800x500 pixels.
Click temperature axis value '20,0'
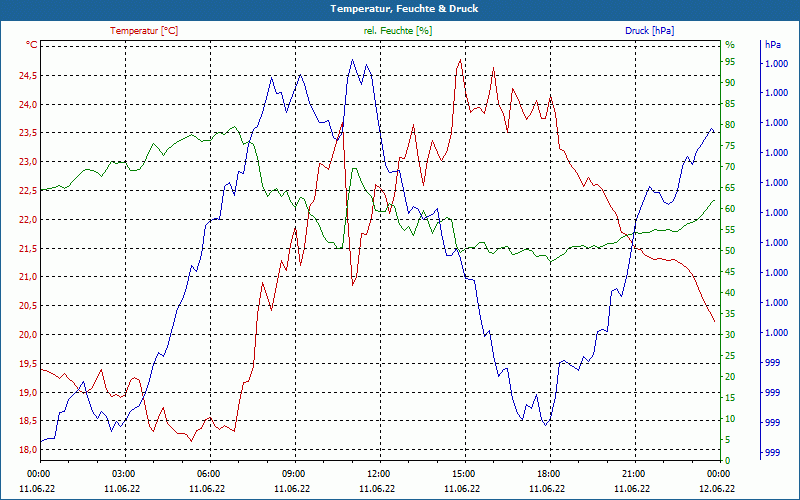pos(28,335)
